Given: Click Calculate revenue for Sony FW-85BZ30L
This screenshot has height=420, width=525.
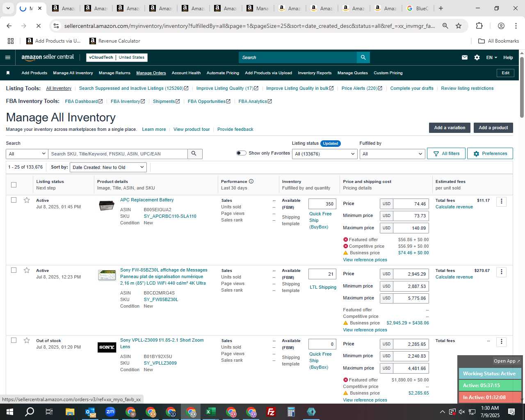Looking at the screenshot, I should [454, 277].
